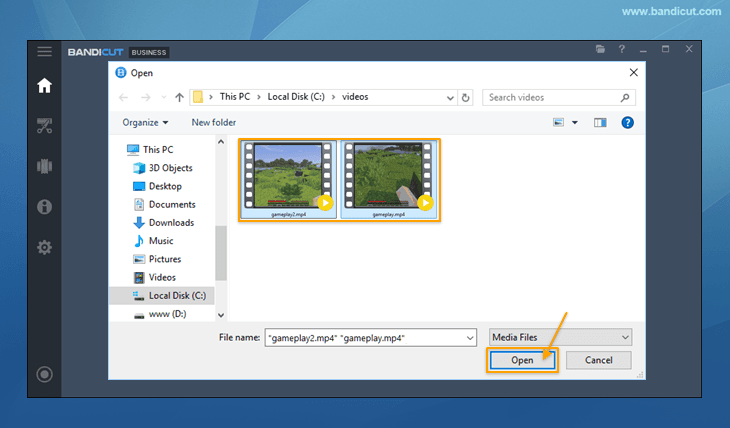The height and width of the screenshot is (428, 730).
Task: Go up one folder level
Action: (x=179, y=97)
